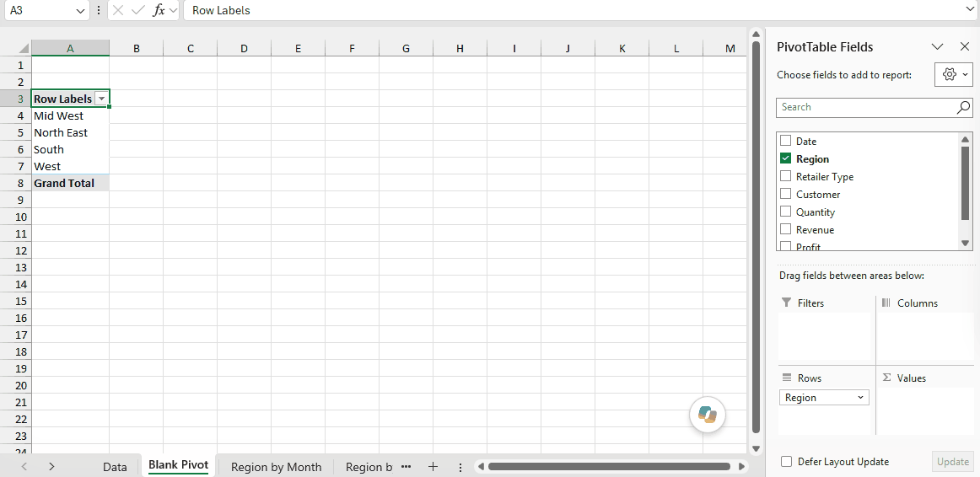The height and width of the screenshot is (477, 980).
Task: Open the Insert Function dropdown arrow
Action: pyautogui.click(x=173, y=11)
